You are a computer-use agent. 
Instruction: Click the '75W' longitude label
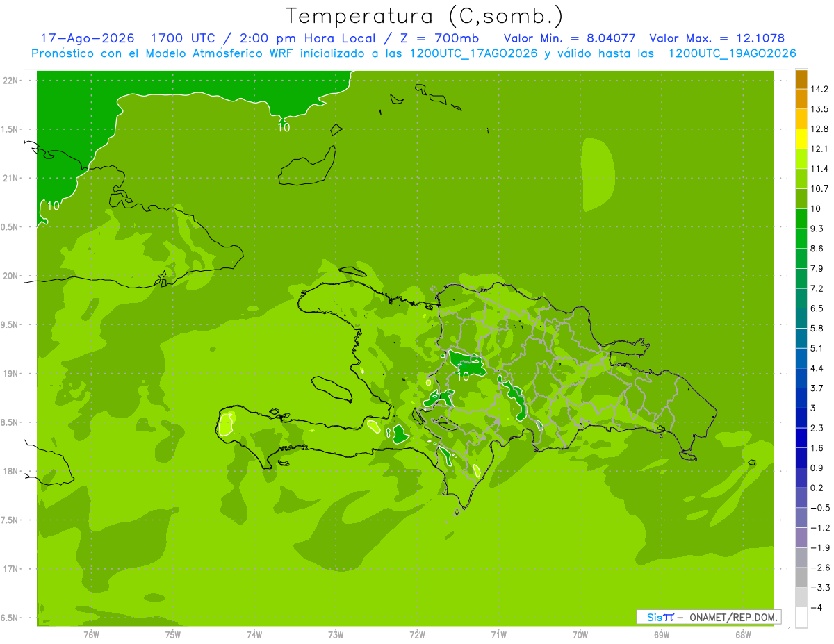click(173, 635)
